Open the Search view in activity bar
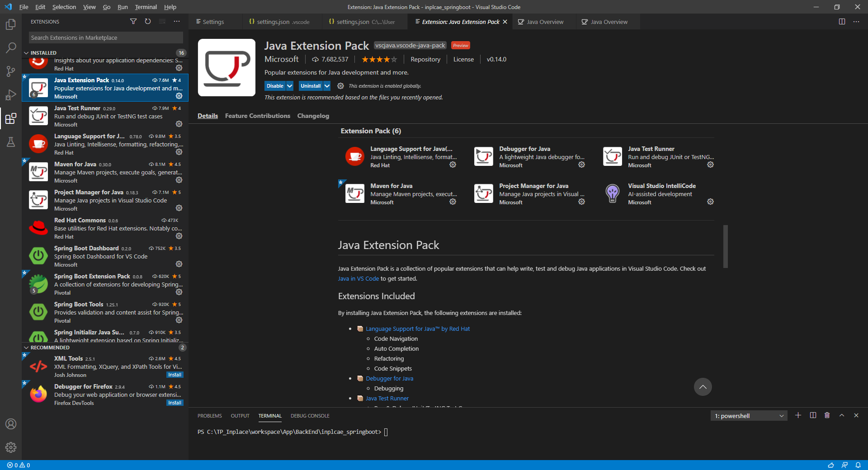The width and height of the screenshot is (868, 470). [x=11, y=47]
